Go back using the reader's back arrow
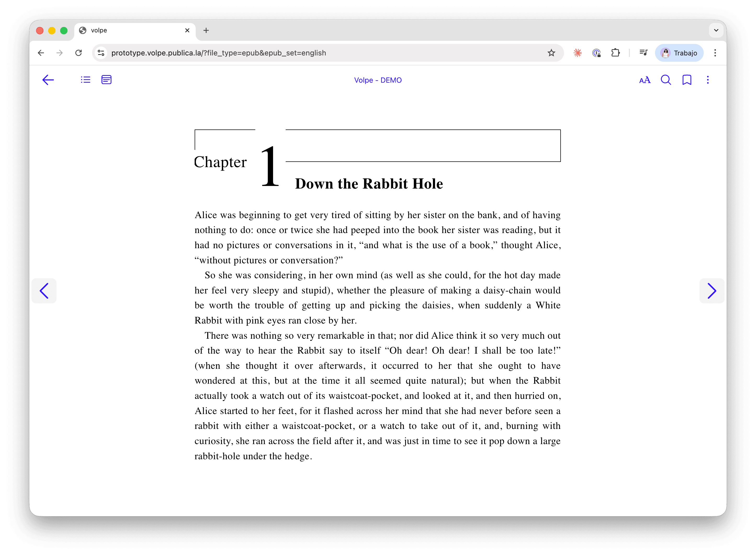The height and width of the screenshot is (555, 756). (x=48, y=80)
